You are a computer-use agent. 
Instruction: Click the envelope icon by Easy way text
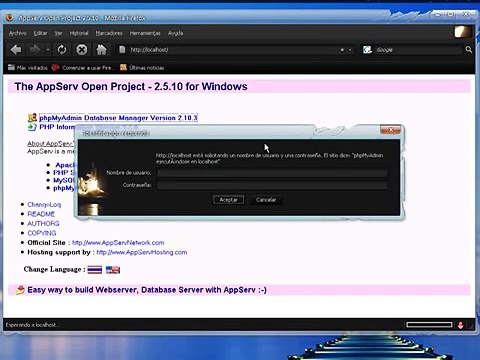(20, 290)
